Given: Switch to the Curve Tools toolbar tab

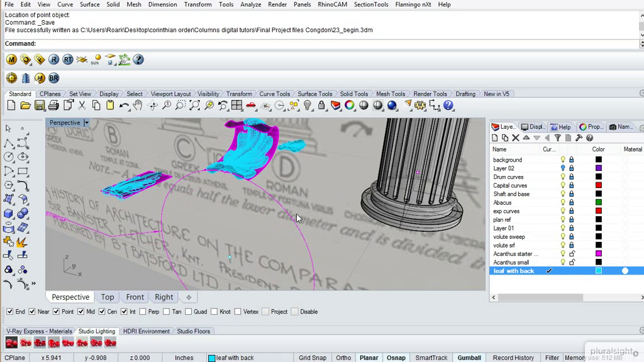Looking at the screenshot, I should (x=274, y=94).
